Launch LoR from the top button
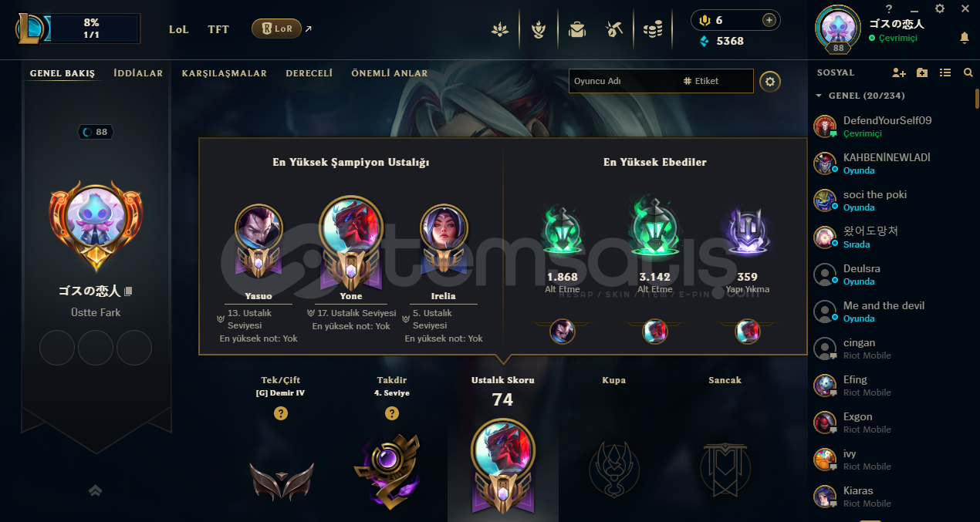 (x=276, y=29)
